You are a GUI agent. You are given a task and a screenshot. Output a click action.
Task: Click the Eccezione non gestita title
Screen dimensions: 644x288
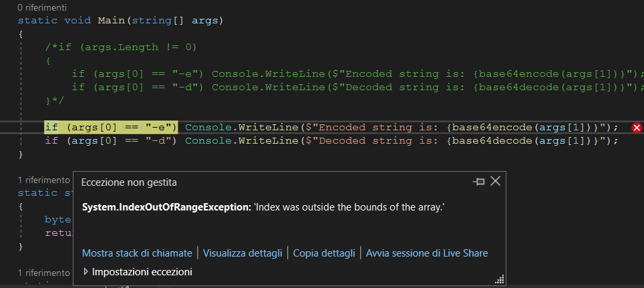(x=129, y=182)
